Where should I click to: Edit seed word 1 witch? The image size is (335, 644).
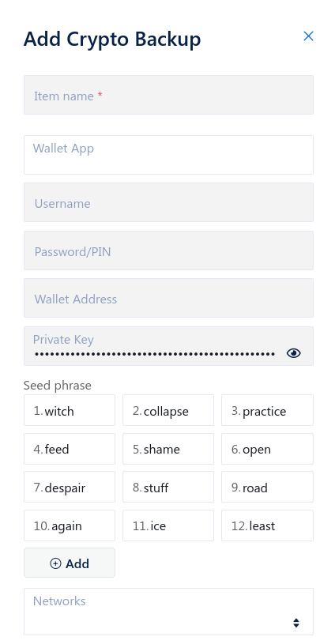(x=70, y=410)
